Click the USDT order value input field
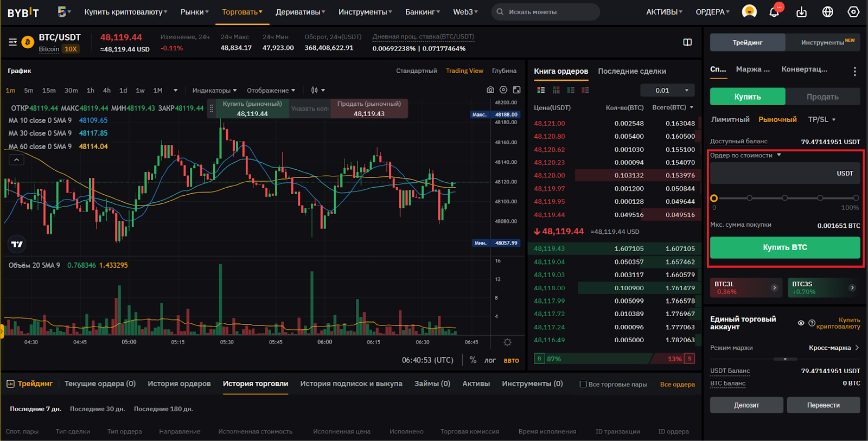This screenshot has width=868, height=441. 785,174
